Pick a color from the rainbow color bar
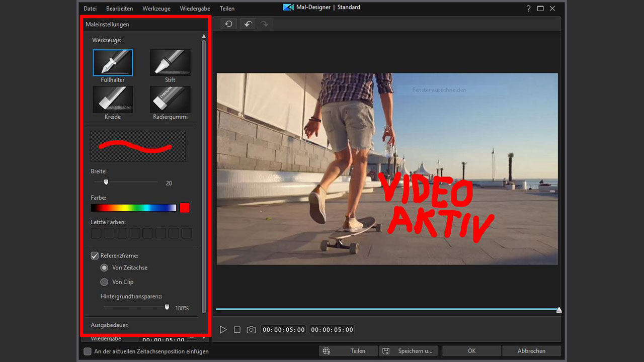Screen dimensions: 644x362 [133, 208]
